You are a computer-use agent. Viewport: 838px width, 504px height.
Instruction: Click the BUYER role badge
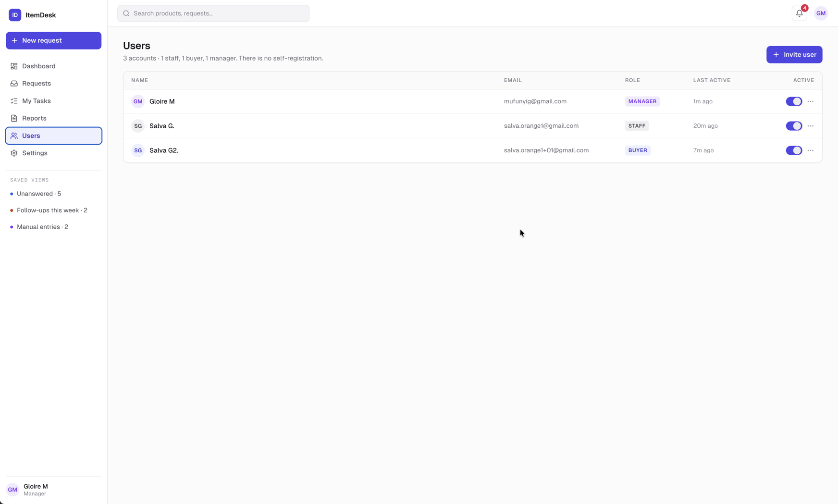pyautogui.click(x=638, y=150)
